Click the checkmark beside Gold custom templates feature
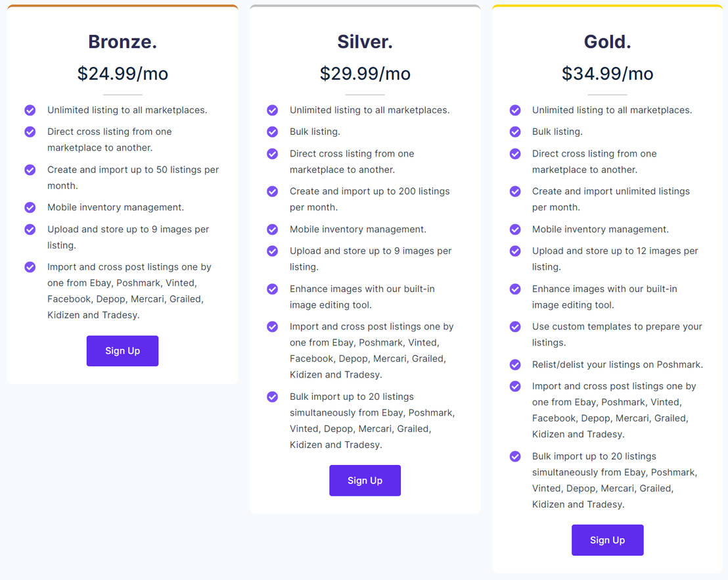This screenshot has width=728, height=580. tap(514, 326)
